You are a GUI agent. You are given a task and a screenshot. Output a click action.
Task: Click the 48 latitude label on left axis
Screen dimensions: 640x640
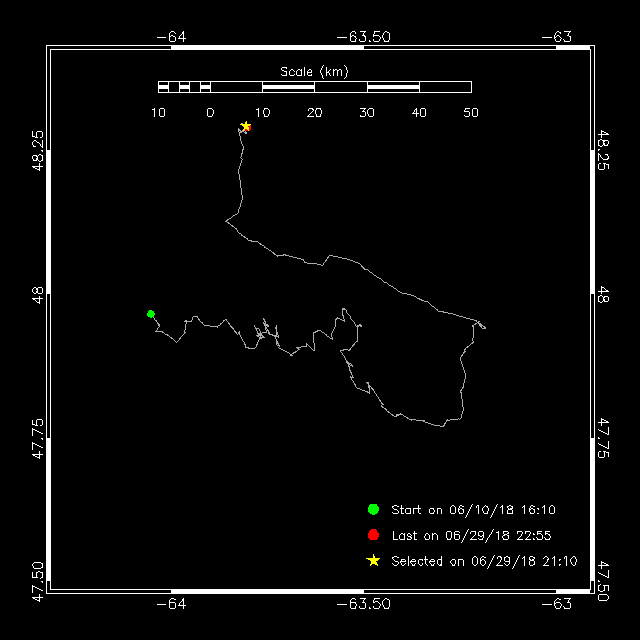coord(37,294)
